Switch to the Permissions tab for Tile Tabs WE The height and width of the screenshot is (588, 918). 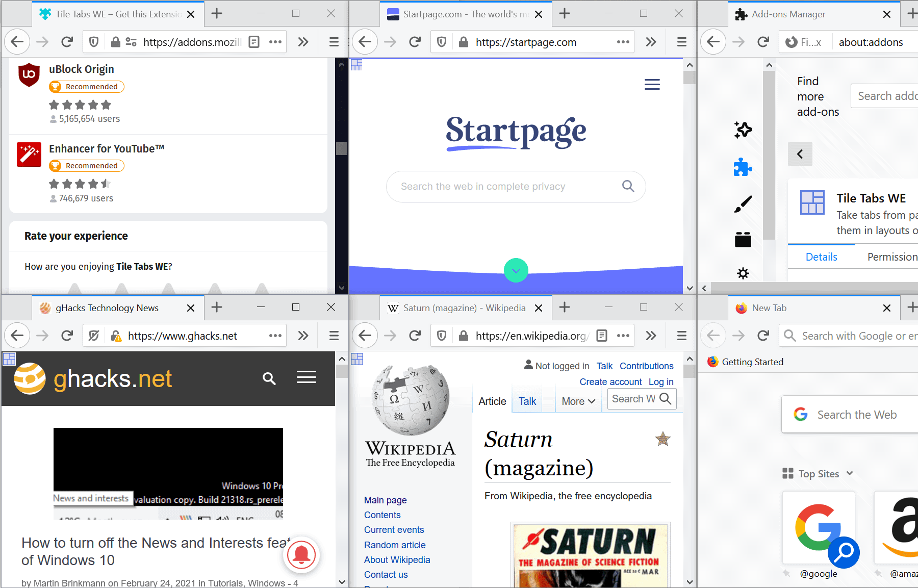point(891,257)
